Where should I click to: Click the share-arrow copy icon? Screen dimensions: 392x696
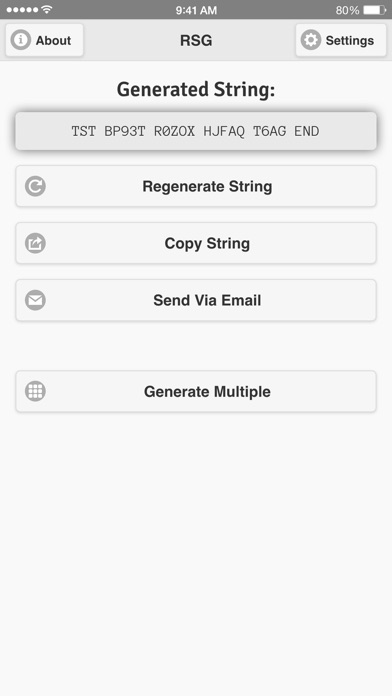point(35,243)
